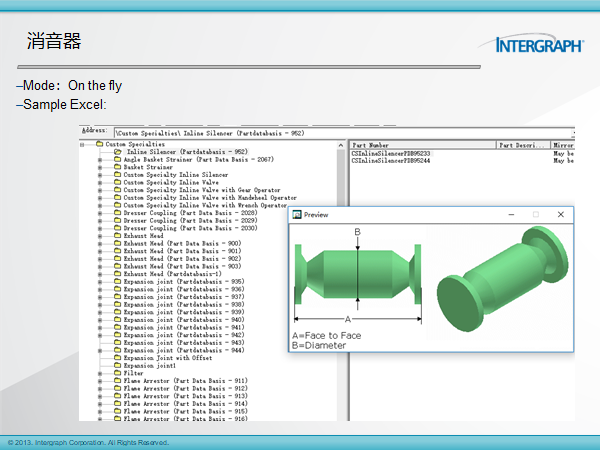Select Flame Arrestor (Part Data Basis - 915)

point(185,411)
